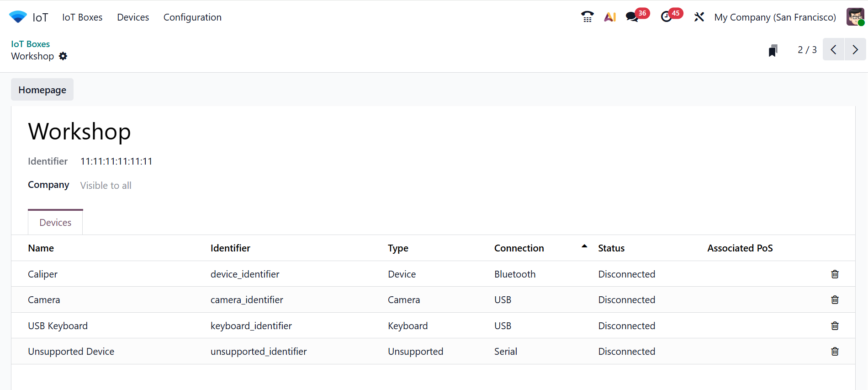Click the Keyboard type cell
Screen dimensions: 868x390
coord(408,326)
